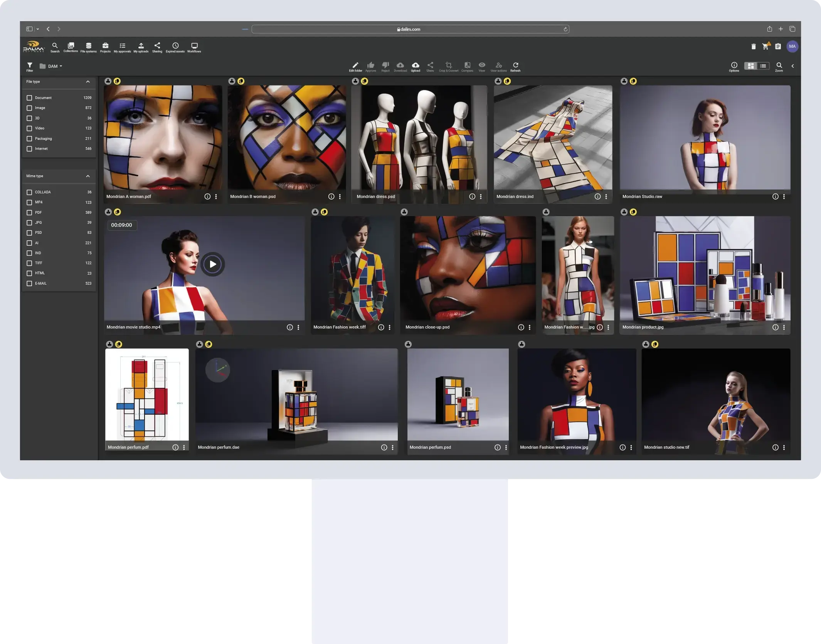The width and height of the screenshot is (821, 644).
Task: Open the Crop & Convert tool
Action: tap(448, 65)
